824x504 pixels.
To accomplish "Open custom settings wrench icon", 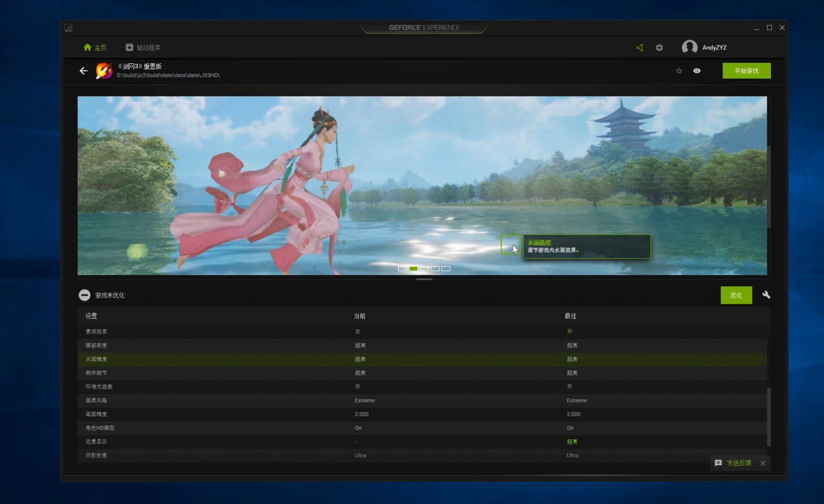I will (766, 295).
